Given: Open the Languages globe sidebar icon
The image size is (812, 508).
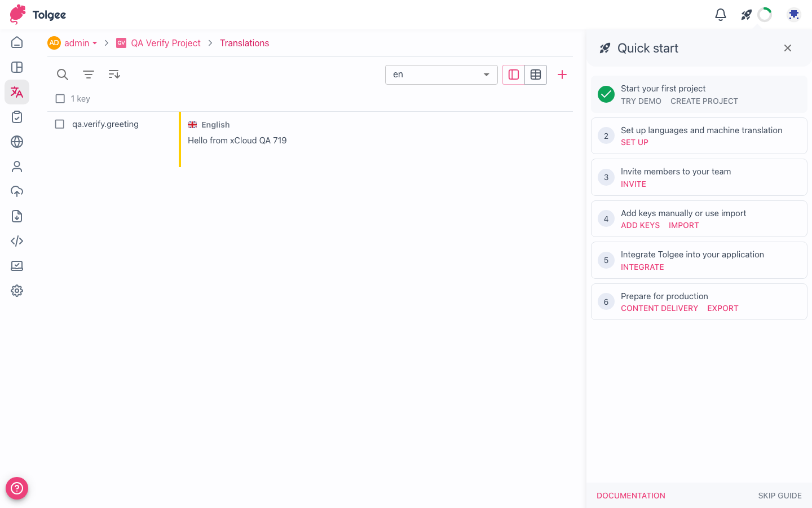Looking at the screenshot, I should pos(17,142).
